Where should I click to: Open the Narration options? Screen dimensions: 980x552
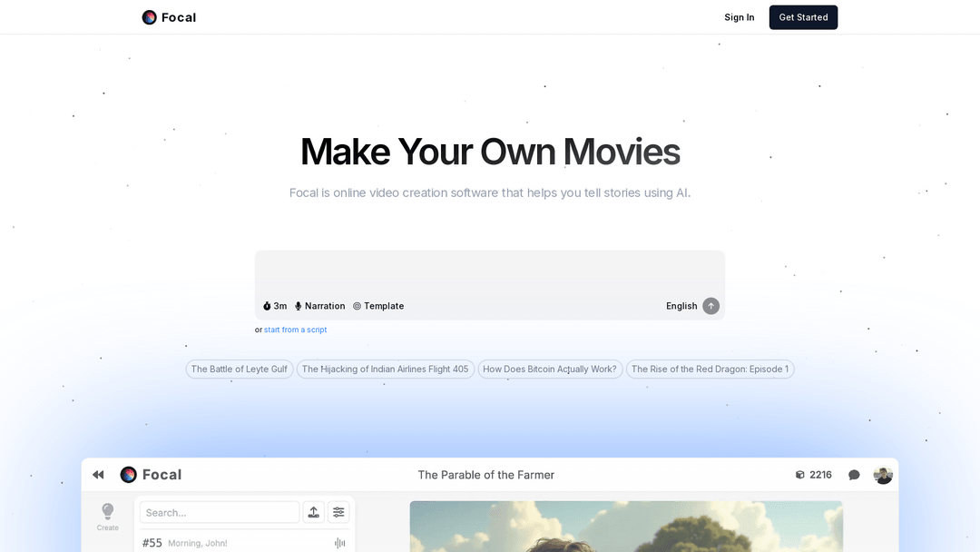pyautogui.click(x=320, y=306)
